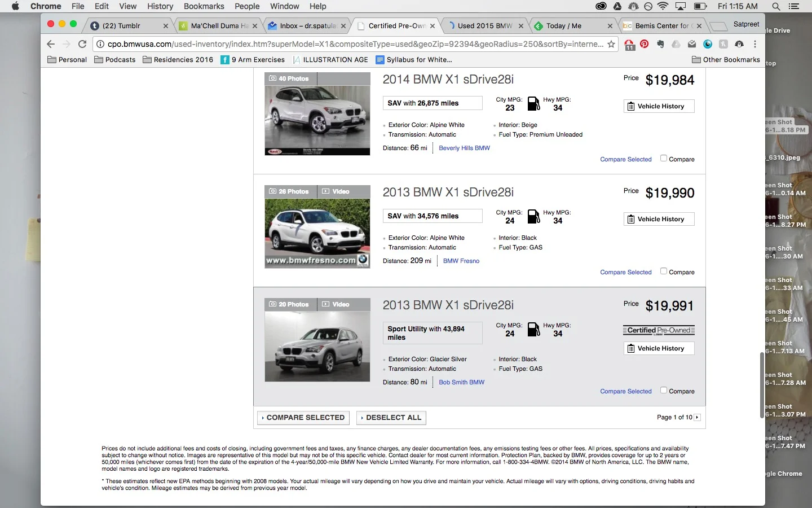Check the battery status icon

pos(700,6)
